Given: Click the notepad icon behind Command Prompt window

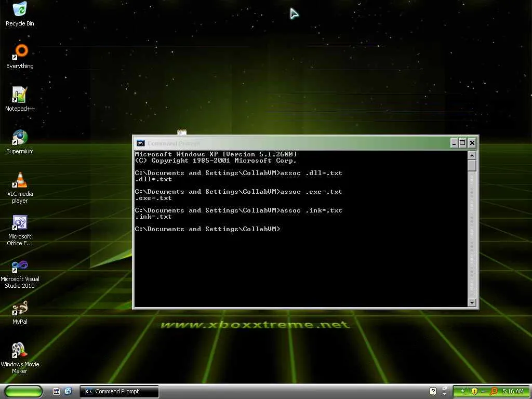Looking at the screenshot, I should coord(182,132).
